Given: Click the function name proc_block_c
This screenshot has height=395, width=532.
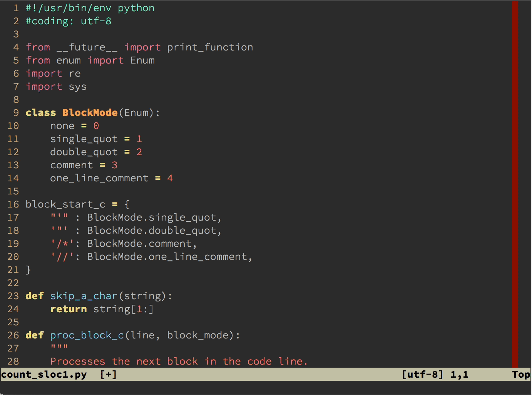Looking at the screenshot, I should pos(87,335).
